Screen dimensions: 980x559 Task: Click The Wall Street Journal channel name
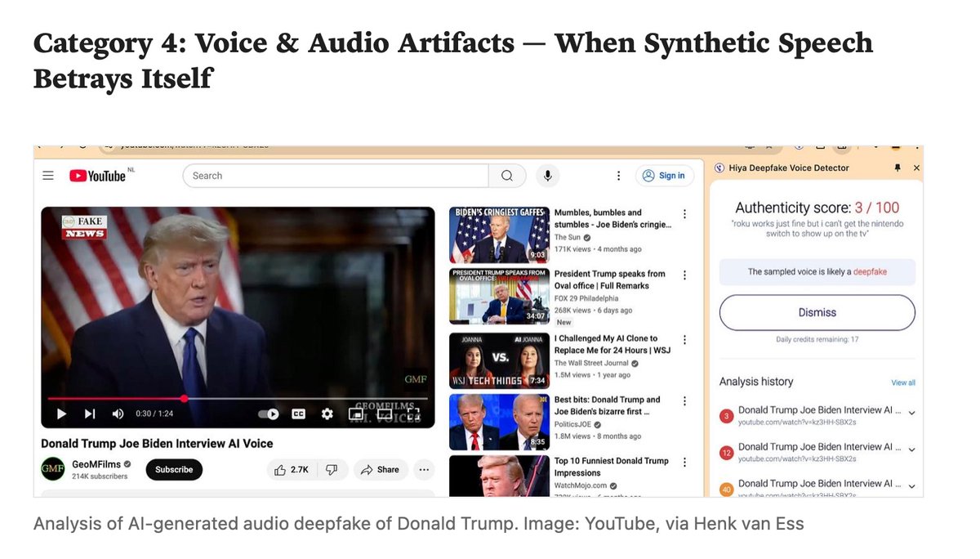tap(591, 363)
